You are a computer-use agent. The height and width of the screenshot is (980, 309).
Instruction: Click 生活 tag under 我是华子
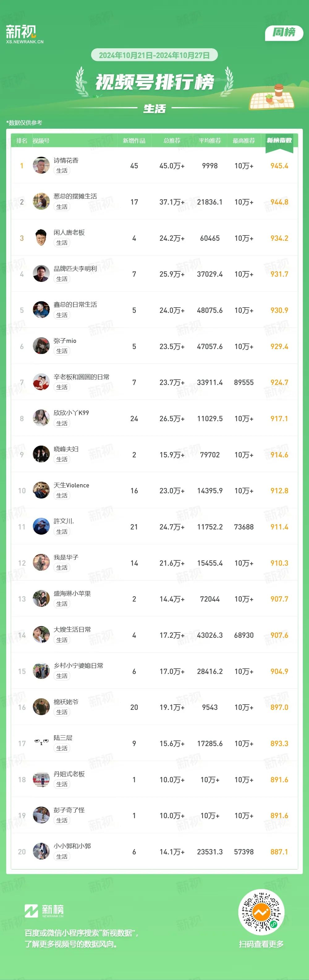pos(61,568)
